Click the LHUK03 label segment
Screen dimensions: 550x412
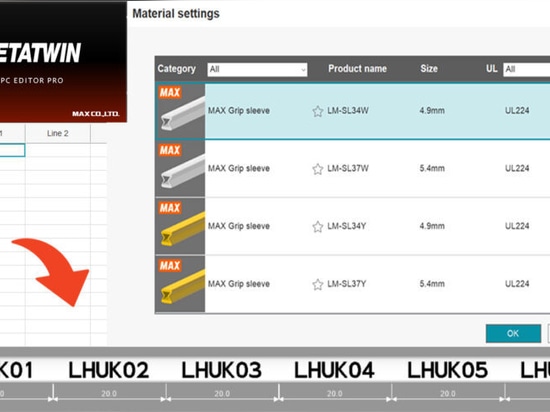click(x=222, y=370)
